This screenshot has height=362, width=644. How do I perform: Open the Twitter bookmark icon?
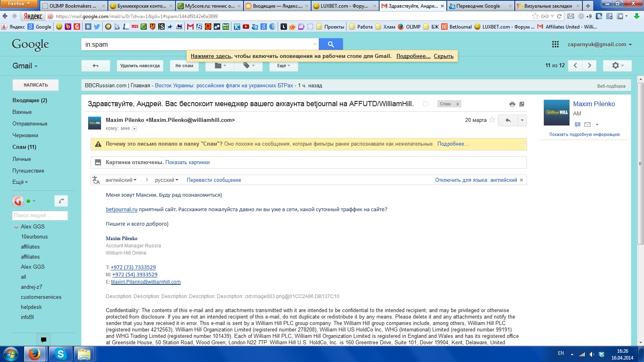click(x=97, y=27)
